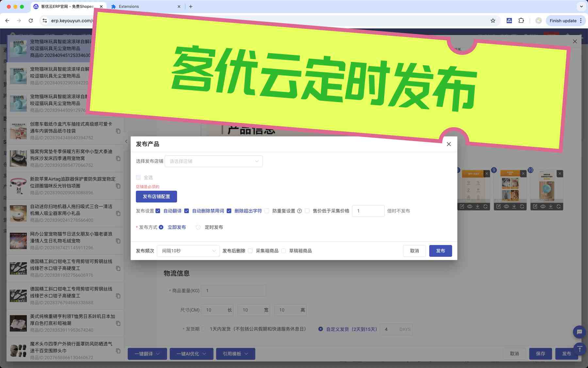Screen dimensions: 588x368
Task: Click the back-to-top arrow button
Action: coord(580,349)
